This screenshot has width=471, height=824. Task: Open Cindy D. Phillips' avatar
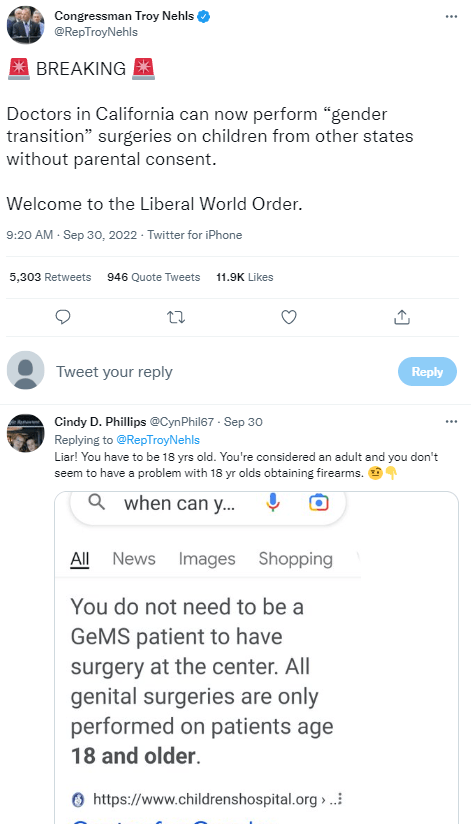tap(25, 433)
